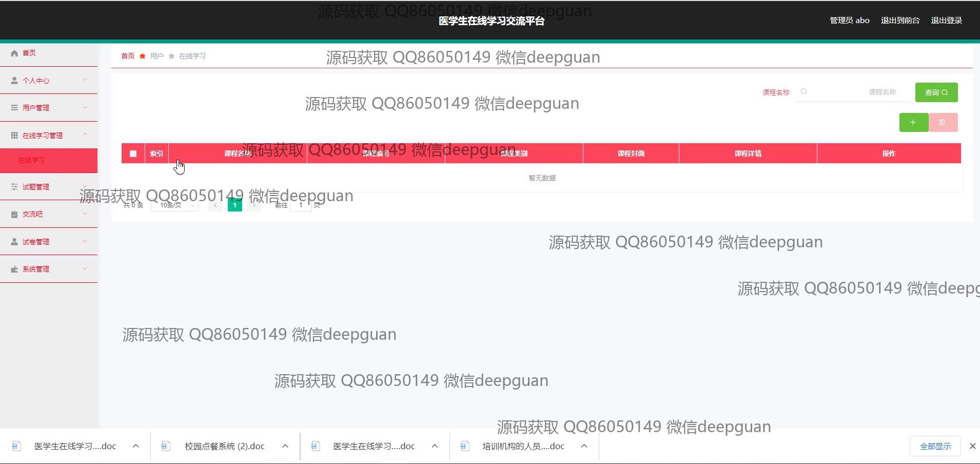The image size is (980, 464).
Task: Click the green 查询 search button
Action: pyautogui.click(x=936, y=92)
